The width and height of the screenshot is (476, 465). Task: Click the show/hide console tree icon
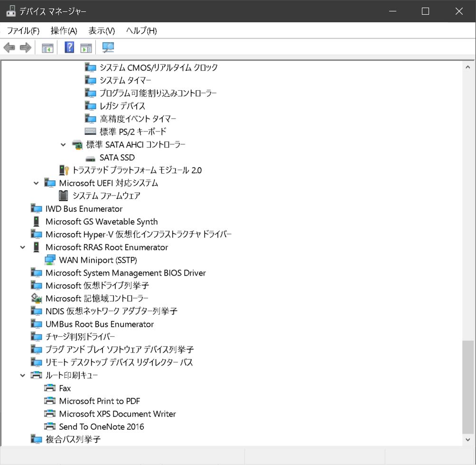[47, 47]
